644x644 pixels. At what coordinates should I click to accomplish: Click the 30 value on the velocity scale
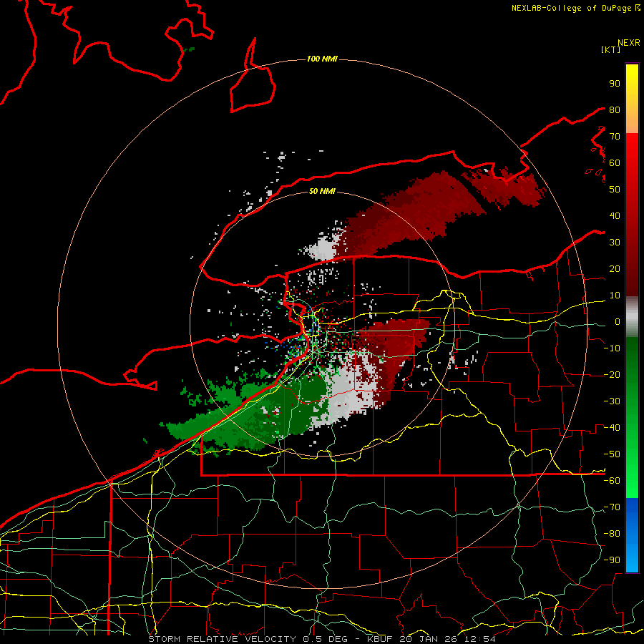(615, 243)
